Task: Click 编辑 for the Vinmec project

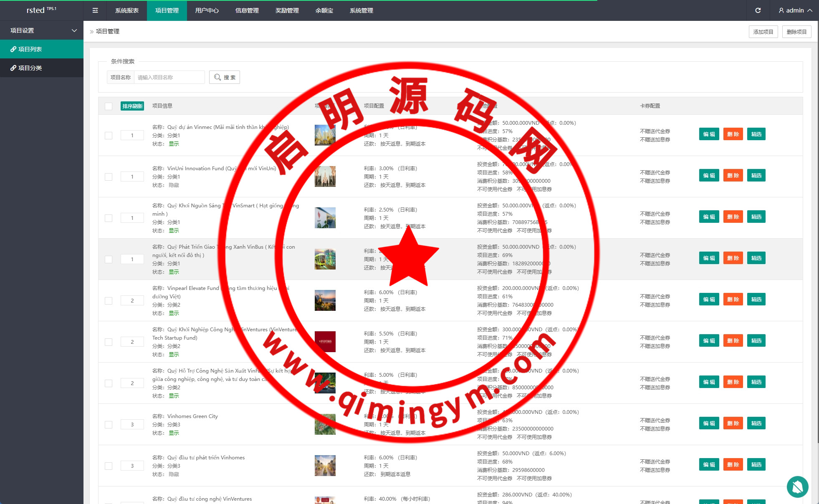Action: [x=709, y=134]
